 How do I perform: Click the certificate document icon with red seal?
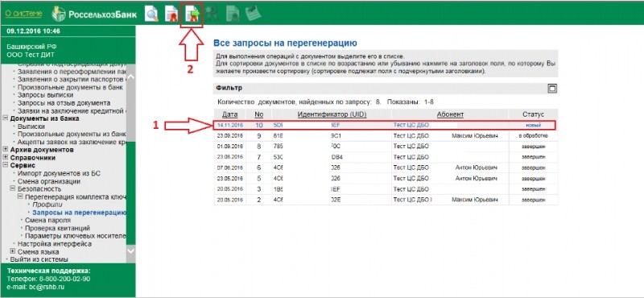tap(171, 14)
